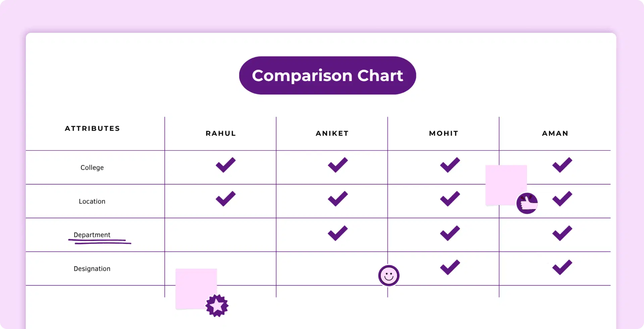Select the ATTRIBUTES header cell
The height and width of the screenshot is (329, 644).
point(92,129)
